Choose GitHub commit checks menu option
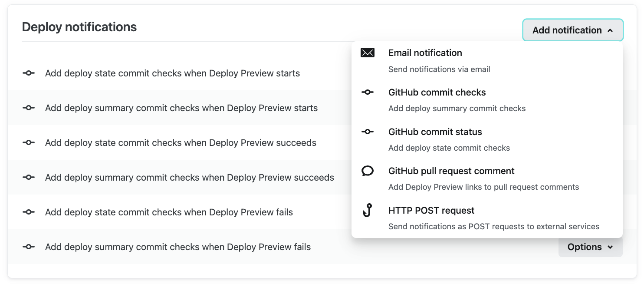Viewport: 644px width, 284px height. pos(437,92)
